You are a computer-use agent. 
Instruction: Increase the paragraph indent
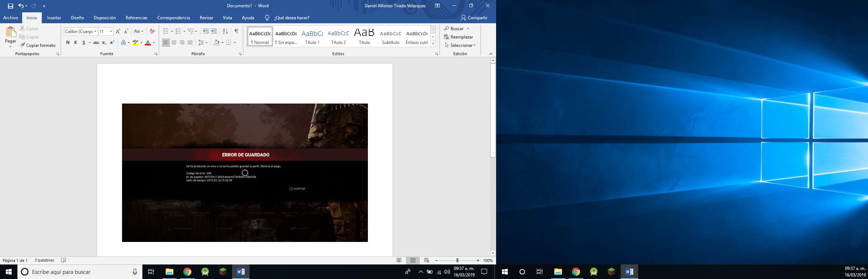click(214, 31)
